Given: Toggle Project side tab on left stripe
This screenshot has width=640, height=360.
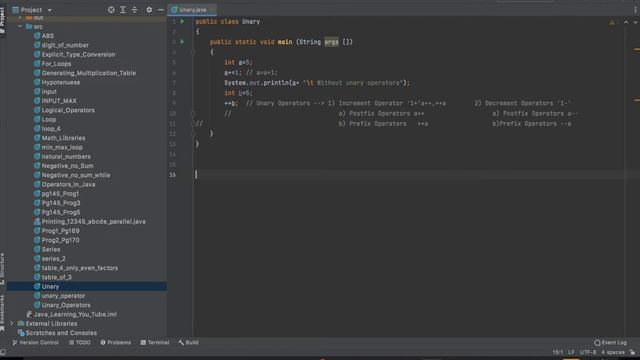Looking at the screenshot, I should [2, 20].
